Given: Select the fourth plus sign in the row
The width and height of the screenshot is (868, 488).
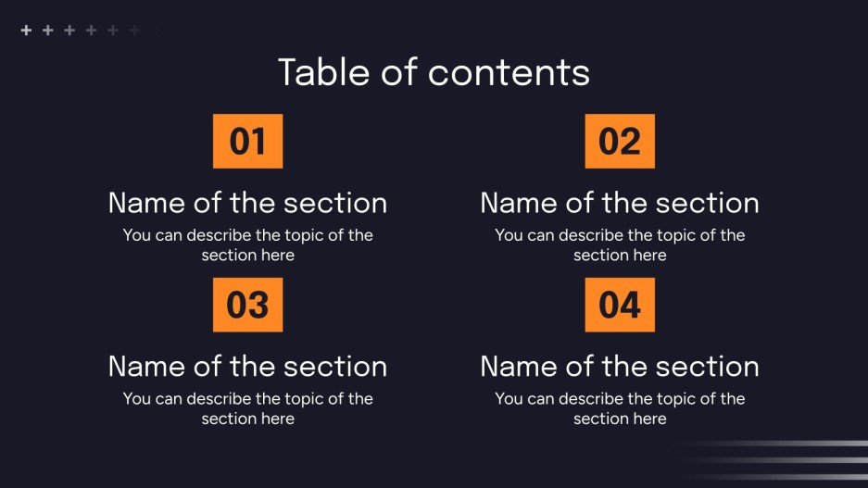Looking at the screenshot, I should coord(91,31).
